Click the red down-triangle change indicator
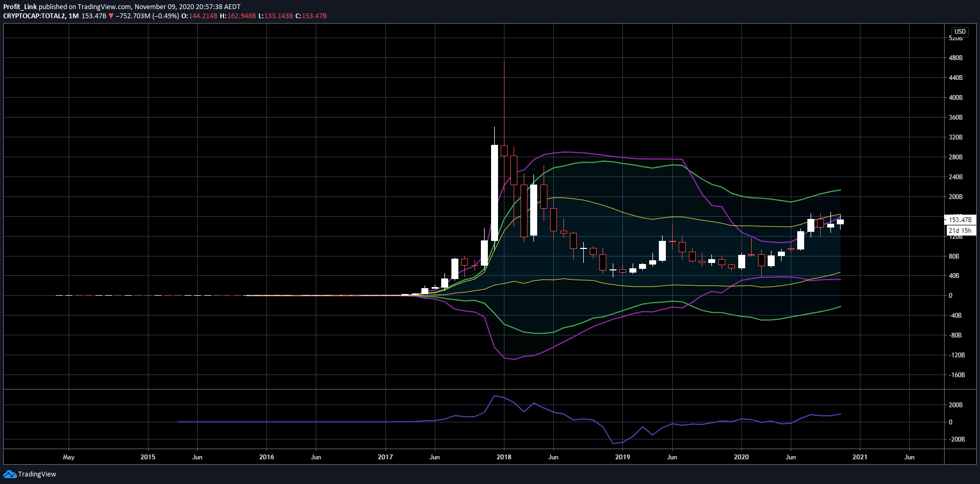980x484 pixels. point(111,16)
